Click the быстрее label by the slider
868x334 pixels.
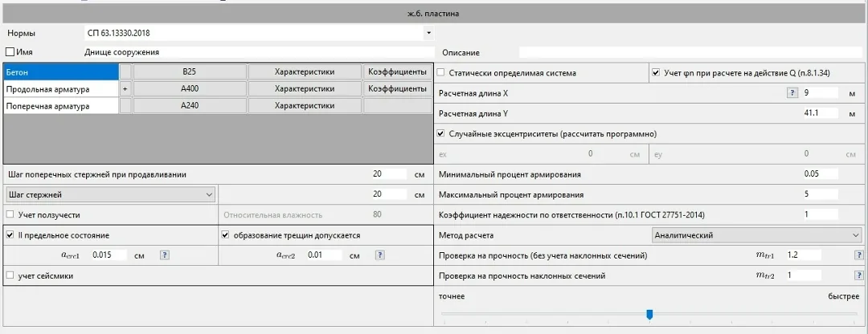844,296
